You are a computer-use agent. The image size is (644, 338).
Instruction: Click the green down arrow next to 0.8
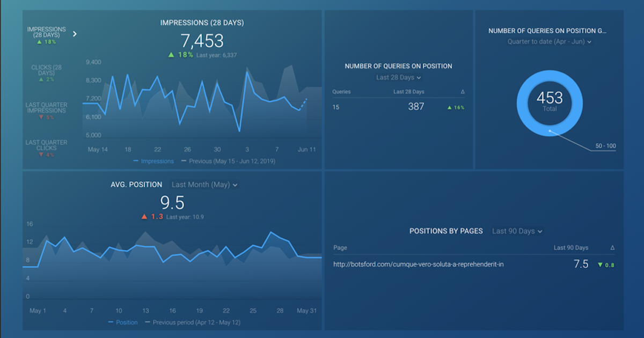pyautogui.click(x=601, y=264)
